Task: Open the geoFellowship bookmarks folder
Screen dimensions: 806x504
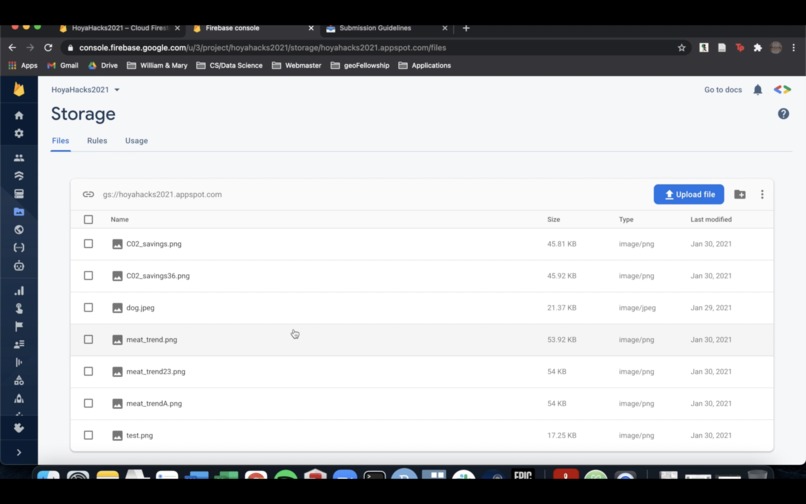Action: point(360,65)
